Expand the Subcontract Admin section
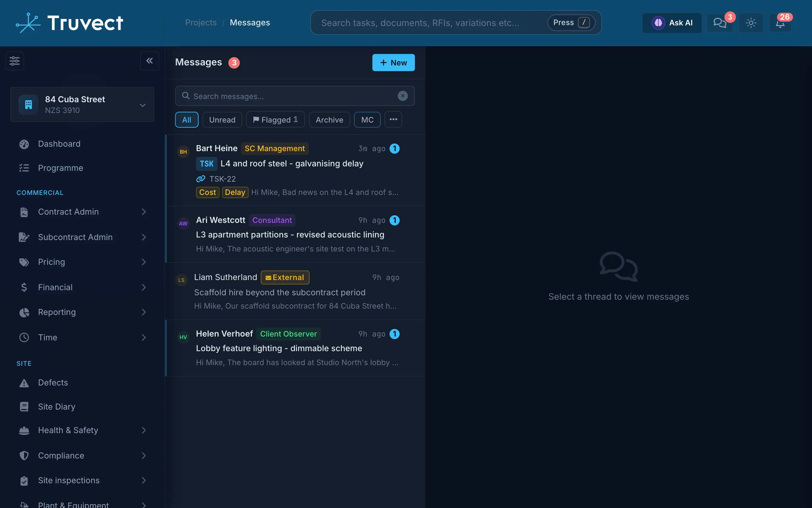This screenshot has width=812, height=508. (82, 237)
